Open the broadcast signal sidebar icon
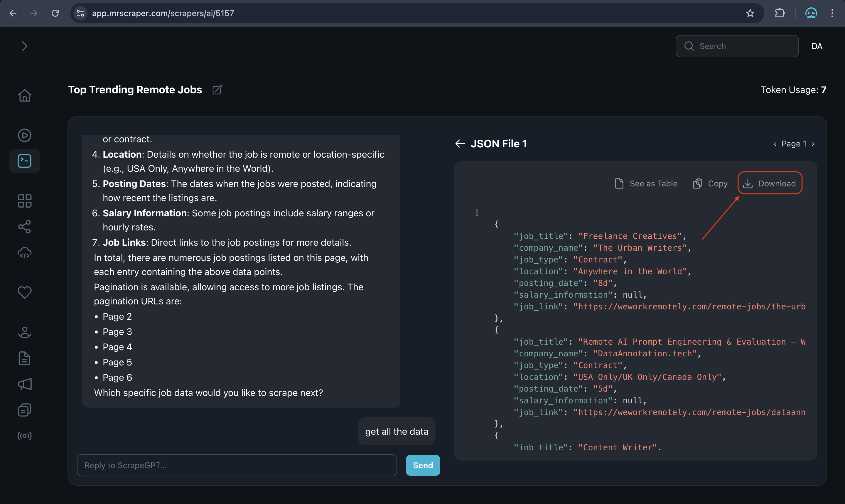 [24, 436]
